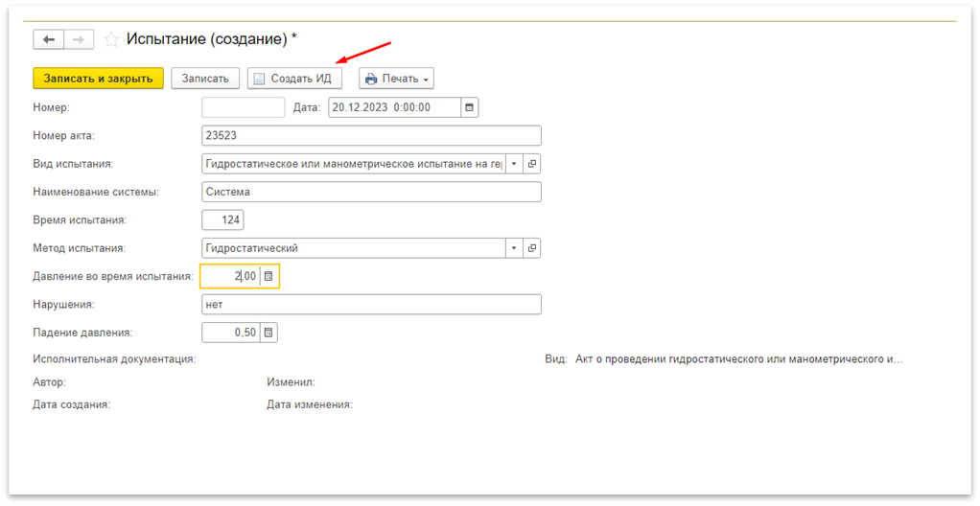Open the Метод испытания record with its open button
The image size is (980, 506).
click(532, 248)
